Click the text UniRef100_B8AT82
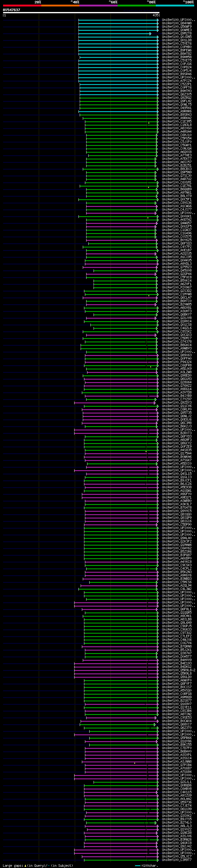197x868 pixels. point(177,54)
